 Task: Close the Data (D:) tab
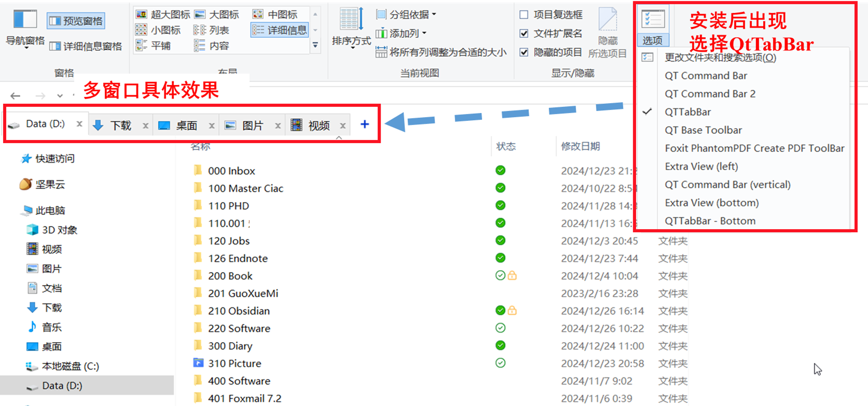click(x=79, y=124)
